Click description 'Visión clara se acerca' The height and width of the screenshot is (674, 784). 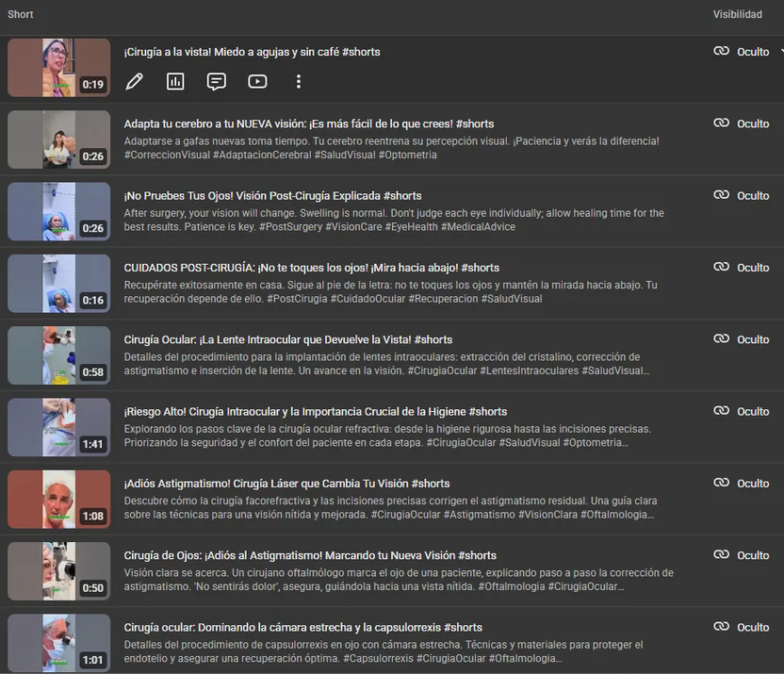[399, 580]
